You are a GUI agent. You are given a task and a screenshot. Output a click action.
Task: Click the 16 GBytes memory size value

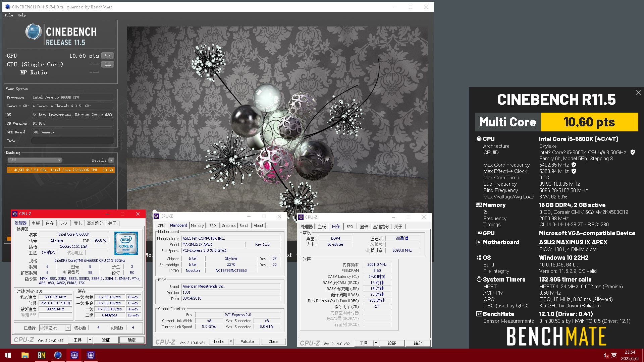335,244
